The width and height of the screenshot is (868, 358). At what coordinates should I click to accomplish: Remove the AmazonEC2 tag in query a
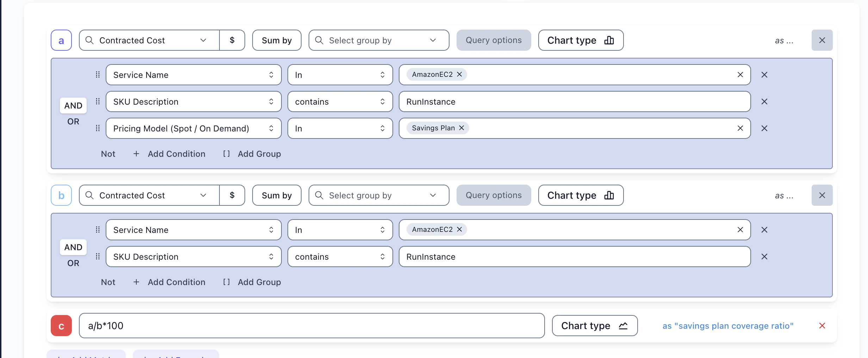tap(459, 74)
